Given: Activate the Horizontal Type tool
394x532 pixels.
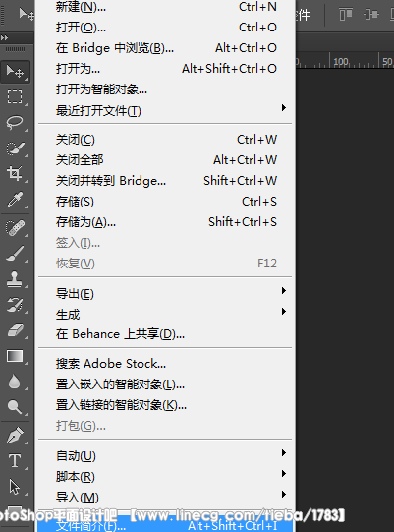Looking at the screenshot, I should coord(15,461).
